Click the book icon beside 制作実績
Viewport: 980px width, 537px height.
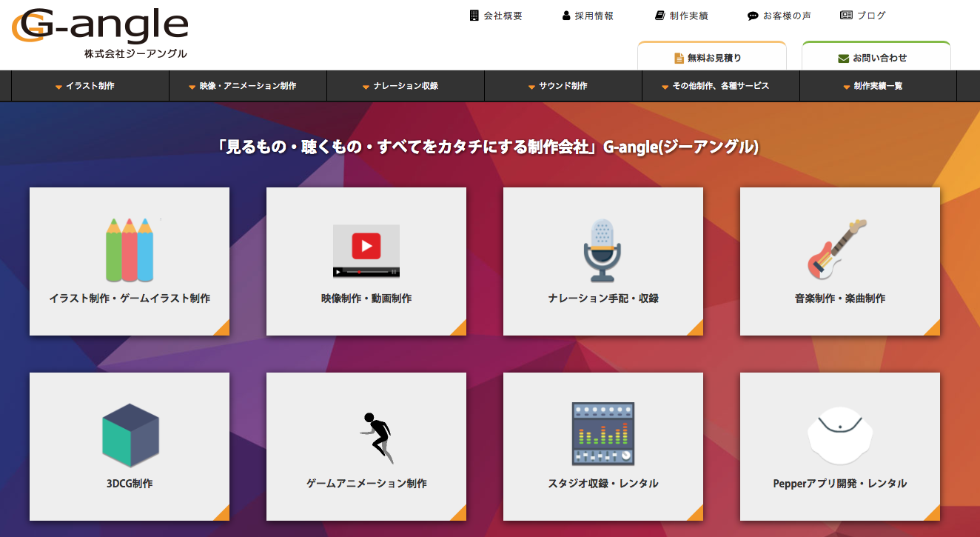click(x=660, y=16)
